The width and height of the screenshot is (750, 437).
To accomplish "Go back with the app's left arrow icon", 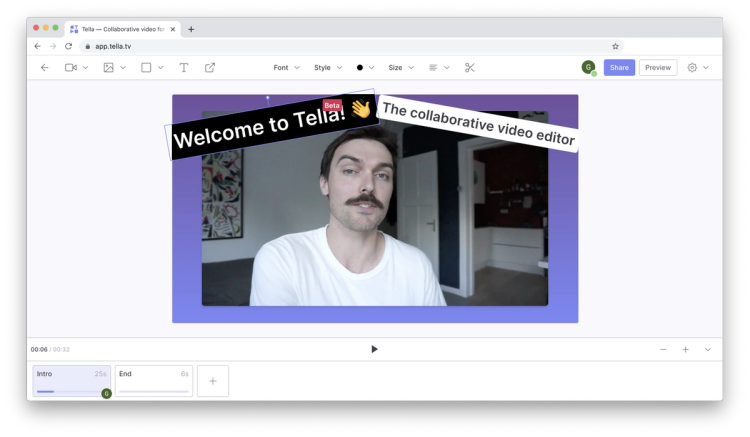I will coord(44,68).
